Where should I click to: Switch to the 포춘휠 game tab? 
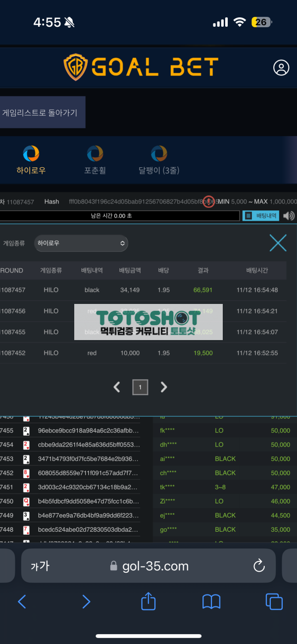point(95,160)
